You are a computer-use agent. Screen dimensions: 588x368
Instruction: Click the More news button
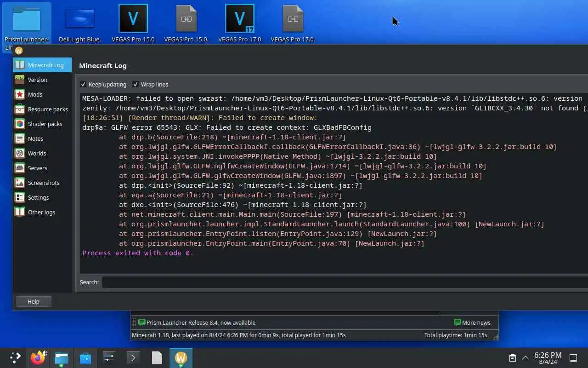[x=472, y=322]
